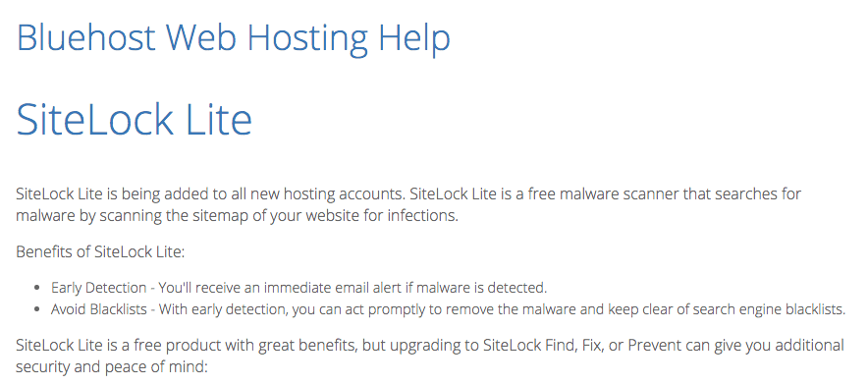The height and width of the screenshot is (385, 868).
Task: Click the word "Help" in the top heading
Action: coord(413,40)
